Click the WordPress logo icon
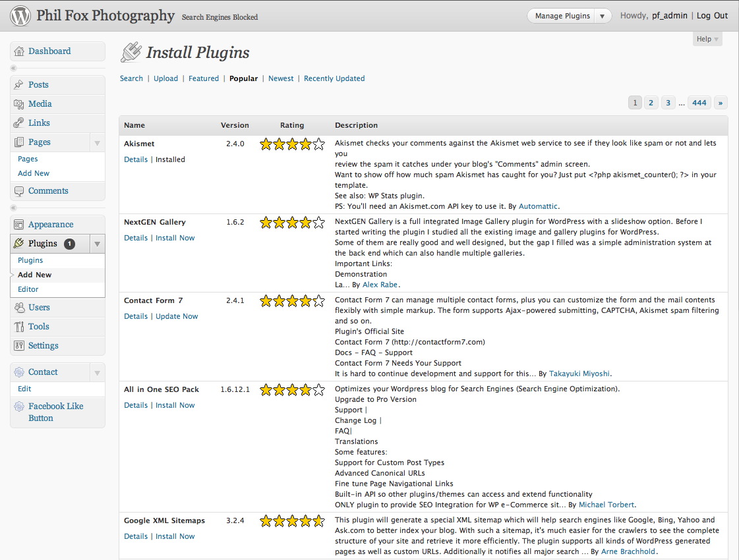The image size is (739, 560). (20, 16)
